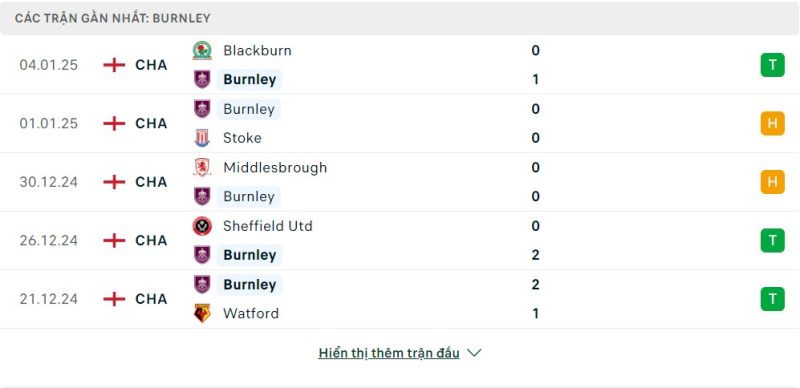Open the Hiển thị thêm trận đấu link
This screenshot has height=388, width=800.
[389, 353]
